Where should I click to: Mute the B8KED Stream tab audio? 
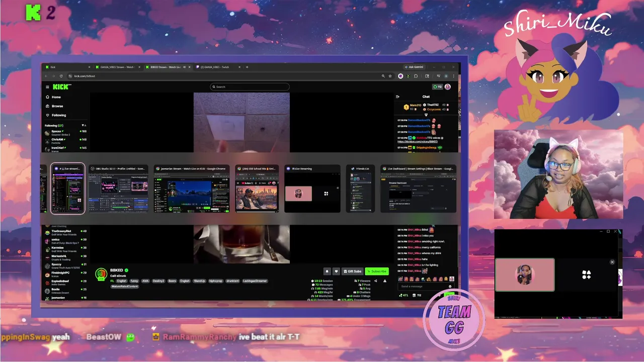pyautogui.click(x=184, y=67)
